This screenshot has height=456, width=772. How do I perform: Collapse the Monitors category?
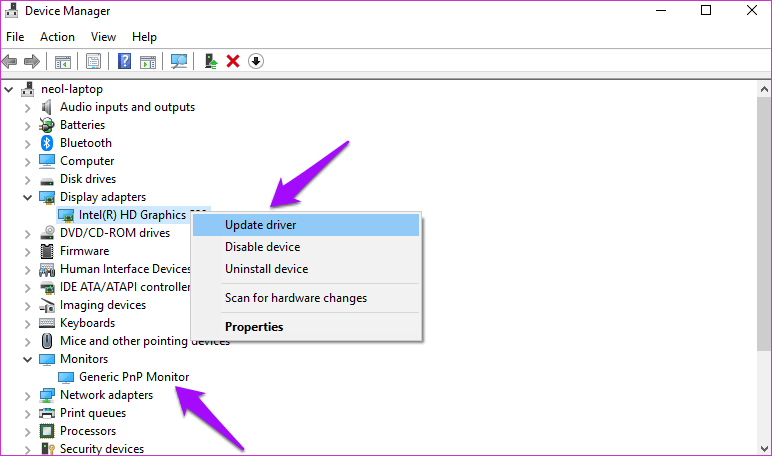tap(28, 359)
